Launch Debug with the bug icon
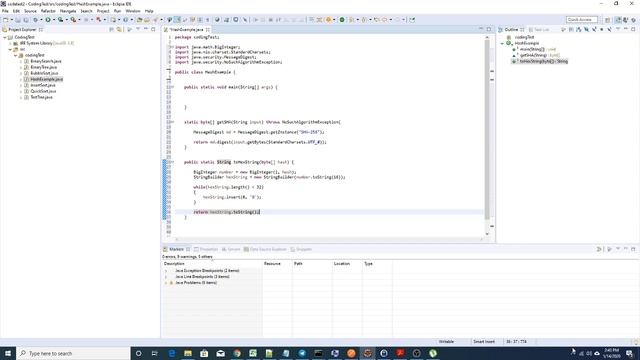The image size is (640, 360). pos(36,20)
